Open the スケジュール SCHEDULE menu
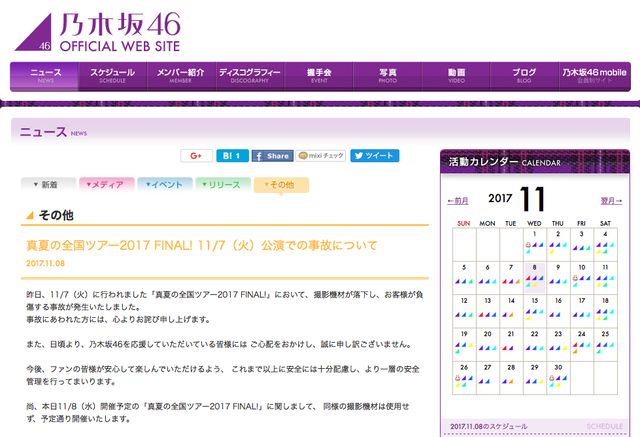Image resolution: width=640 pixels, height=437 pixels. point(113,76)
